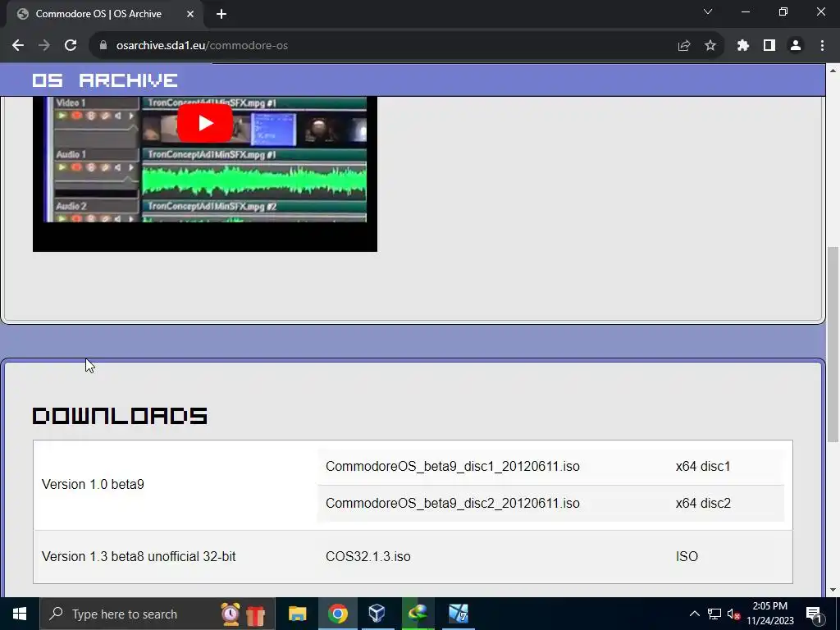Open File Explorer from taskbar
Viewport: 840px width, 630px height.
297,614
